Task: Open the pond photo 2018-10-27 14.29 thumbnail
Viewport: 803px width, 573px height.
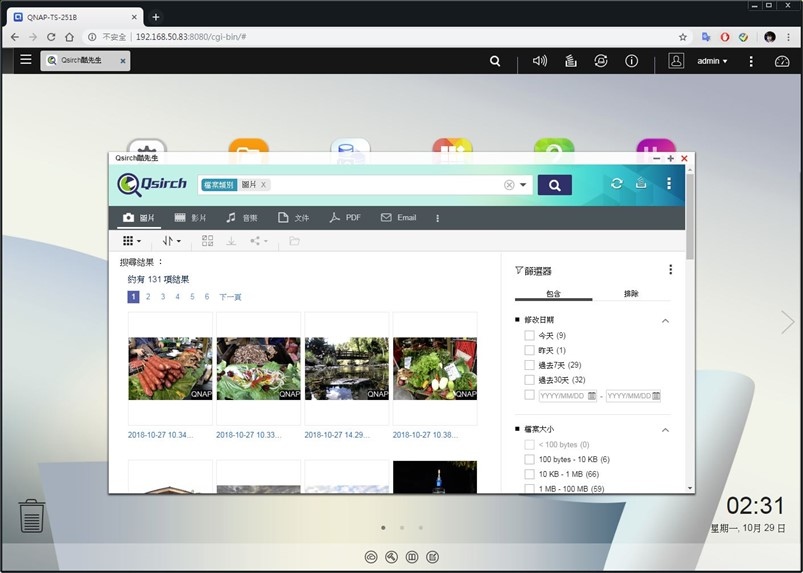Action: pyautogui.click(x=347, y=369)
